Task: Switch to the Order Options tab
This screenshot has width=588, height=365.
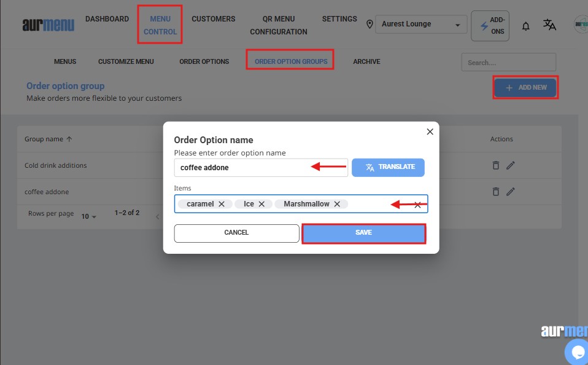Action: click(204, 61)
